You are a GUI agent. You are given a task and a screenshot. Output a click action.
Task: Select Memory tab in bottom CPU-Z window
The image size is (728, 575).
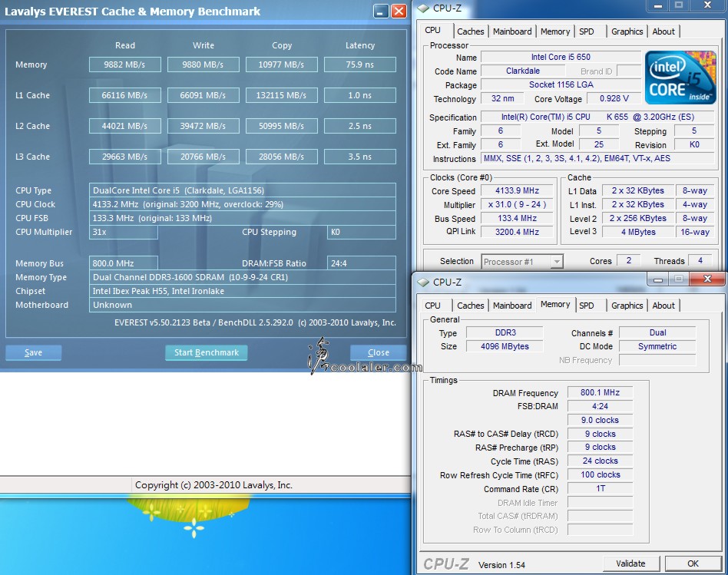pyautogui.click(x=555, y=305)
